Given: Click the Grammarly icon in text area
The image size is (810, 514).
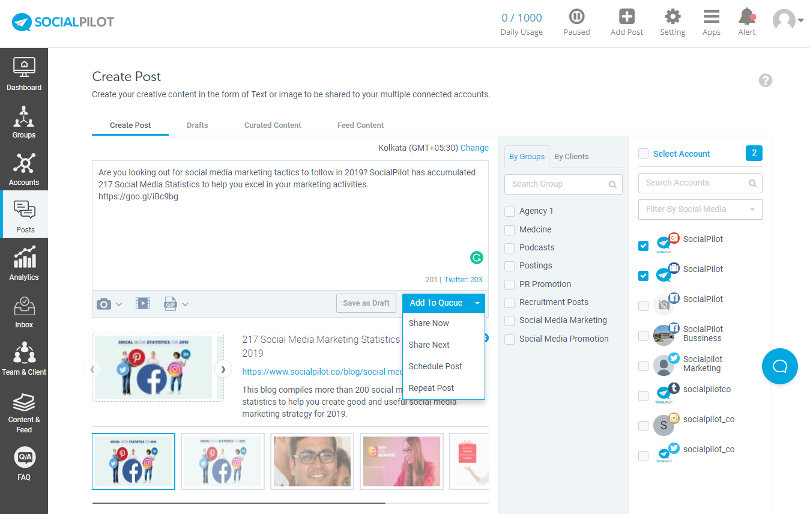Looking at the screenshot, I should coord(476,257).
